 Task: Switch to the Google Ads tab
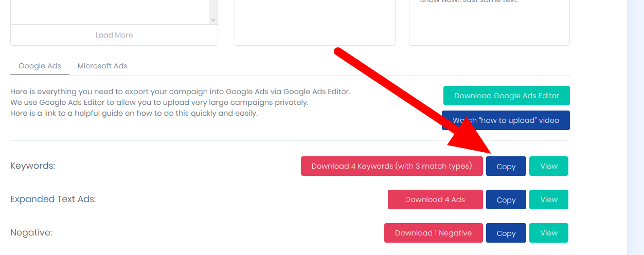40,66
